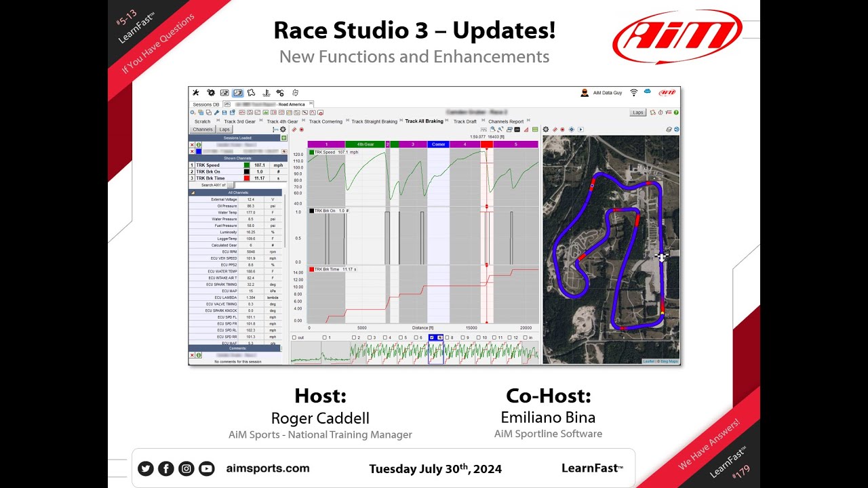Toggle lap 3 checkbox
The image size is (868, 488).
coord(370,338)
